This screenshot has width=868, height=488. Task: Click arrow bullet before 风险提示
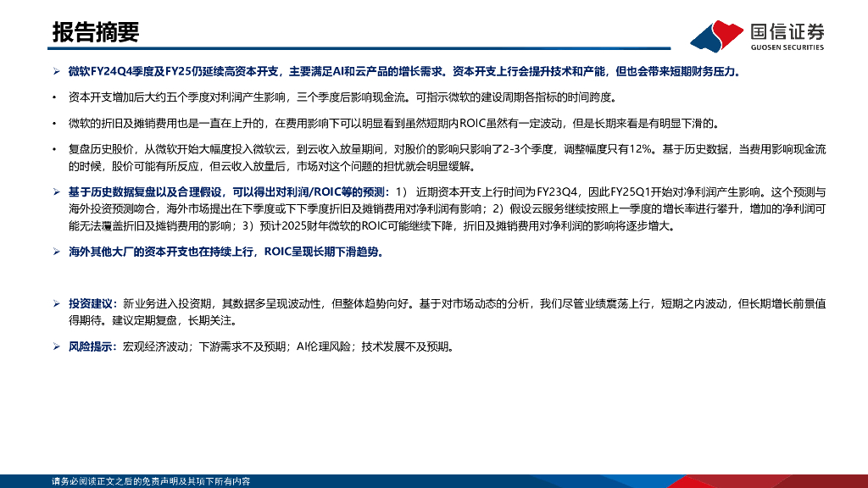point(57,347)
